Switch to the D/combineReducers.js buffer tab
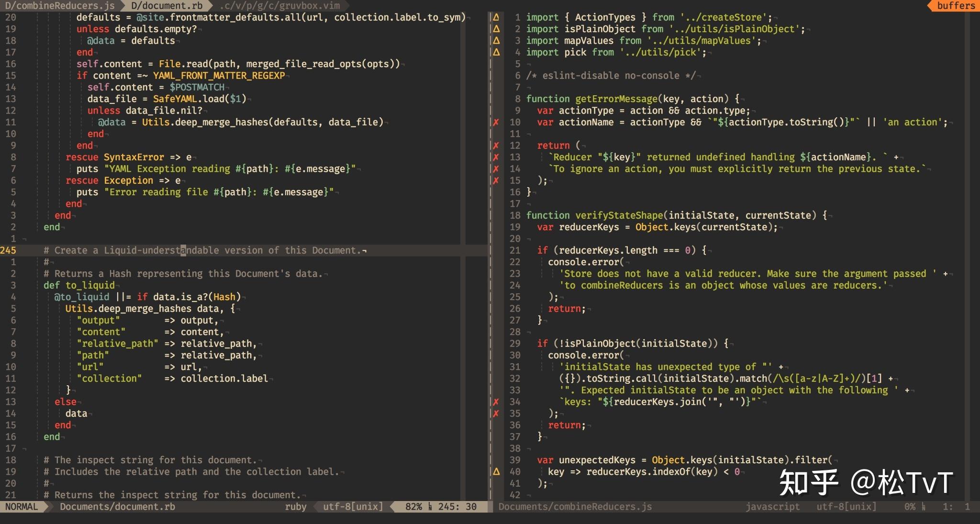 pyautogui.click(x=59, y=6)
